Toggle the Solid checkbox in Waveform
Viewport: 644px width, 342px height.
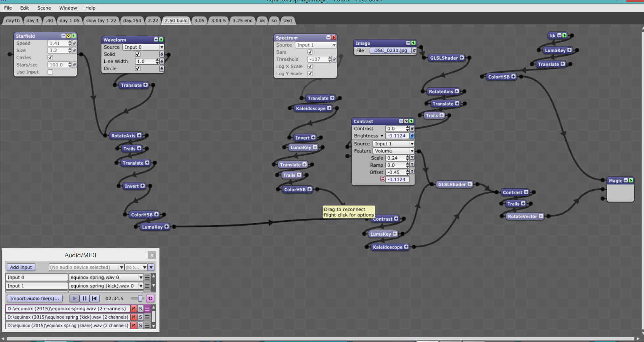(138, 54)
